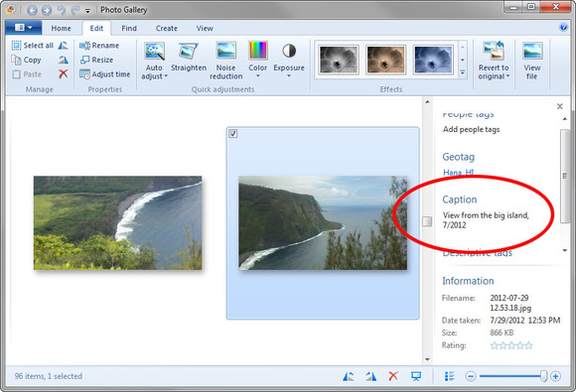
Task: Click the date taken 7/29/2012 value
Action: click(x=507, y=321)
